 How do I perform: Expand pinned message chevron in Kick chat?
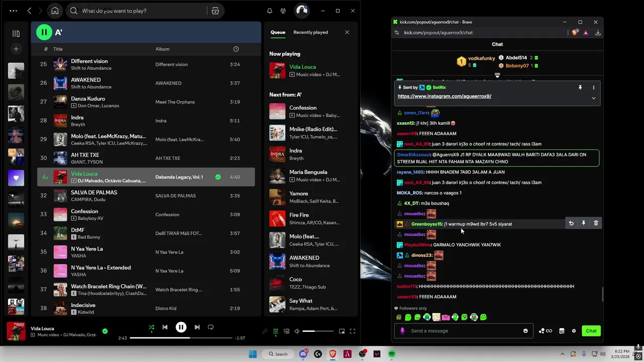pos(594,98)
